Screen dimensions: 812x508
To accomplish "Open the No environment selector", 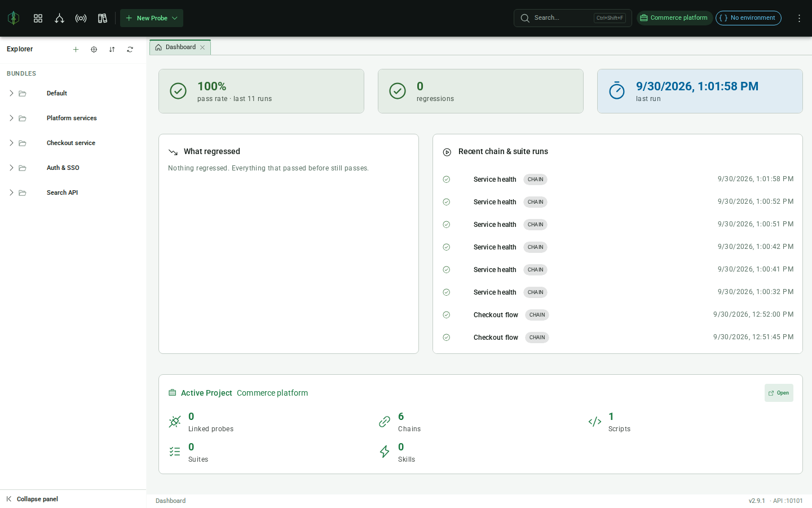I will pyautogui.click(x=748, y=18).
